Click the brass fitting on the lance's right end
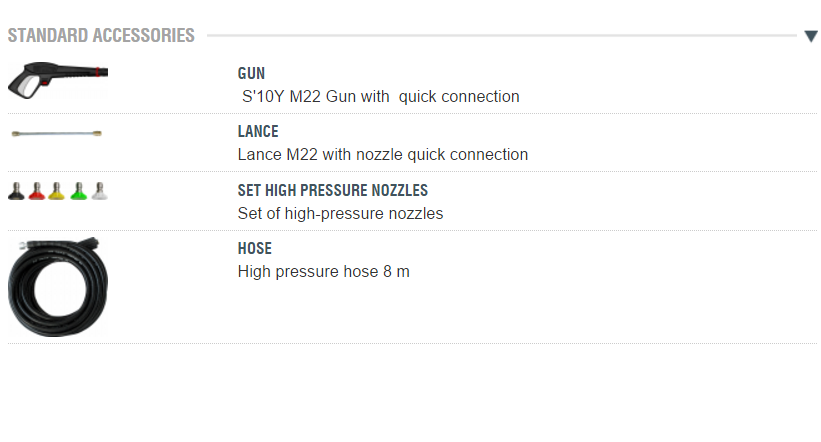 (95, 133)
